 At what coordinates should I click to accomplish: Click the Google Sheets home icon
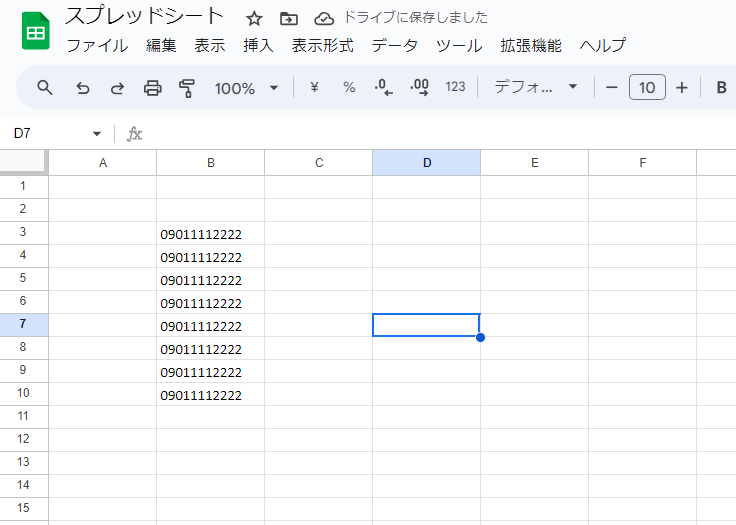coord(36,32)
